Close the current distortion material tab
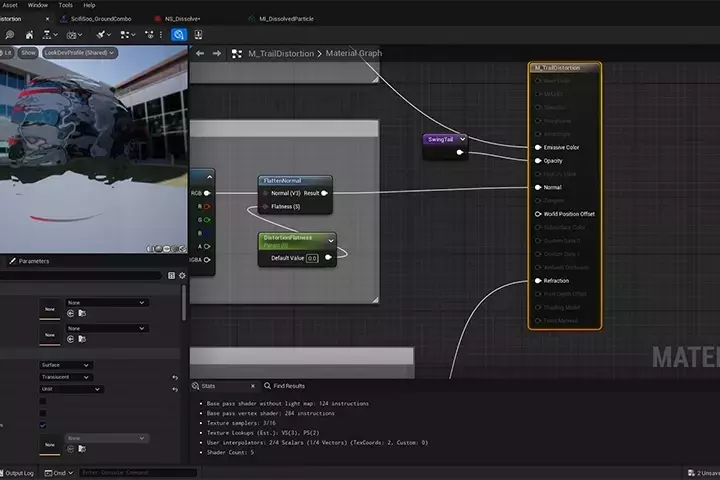Viewport: 720px width, 480px height. coord(47,19)
